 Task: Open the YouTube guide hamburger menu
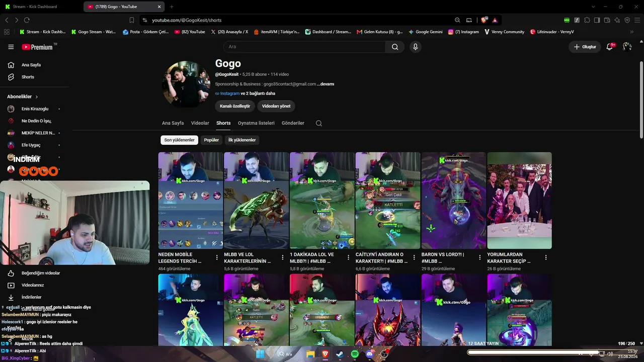[x=11, y=47]
